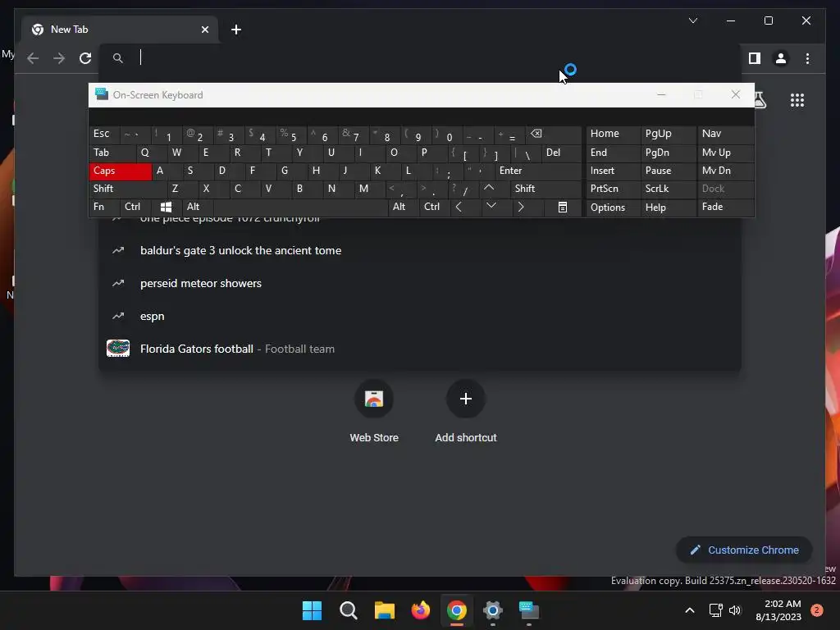840x630 pixels.
Task: Toggle the right Shift key
Action: [546, 189]
